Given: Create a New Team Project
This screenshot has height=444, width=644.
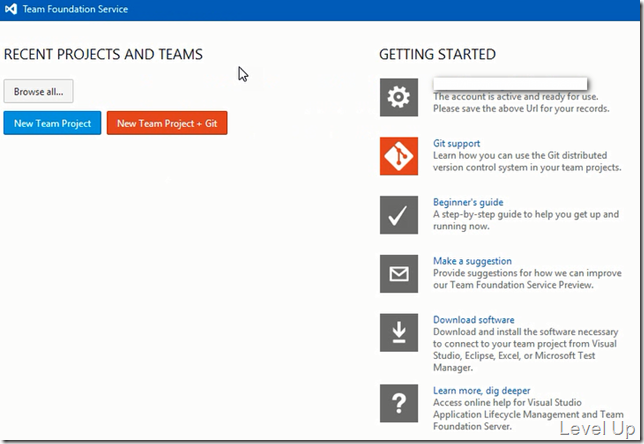Looking at the screenshot, I should pyautogui.click(x=52, y=123).
